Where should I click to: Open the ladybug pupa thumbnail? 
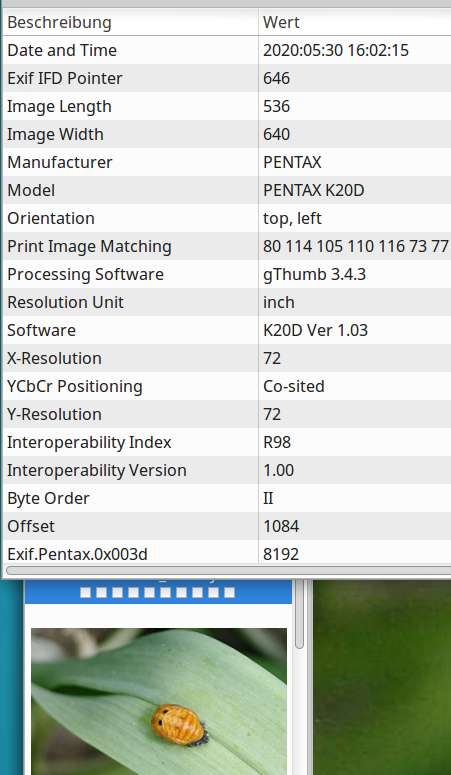click(x=159, y=701)
